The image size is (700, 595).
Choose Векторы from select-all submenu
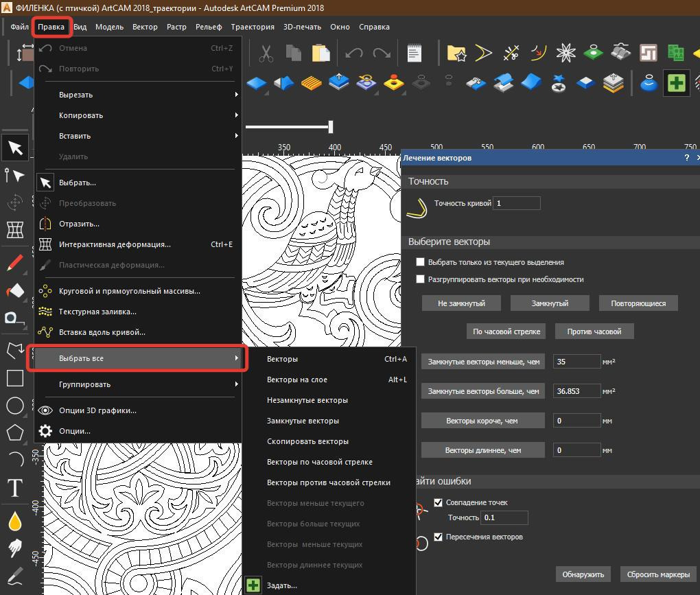click(329, 359)
